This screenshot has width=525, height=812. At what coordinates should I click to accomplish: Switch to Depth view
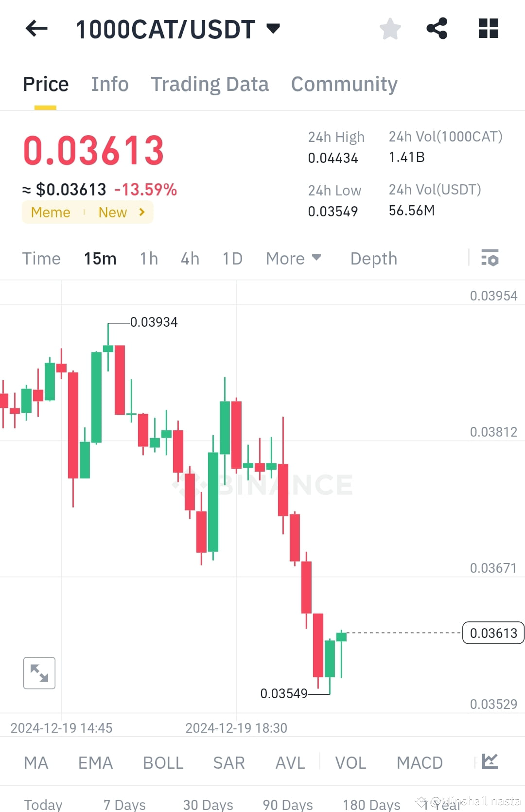pyautogui.click(x=373, y=258)
